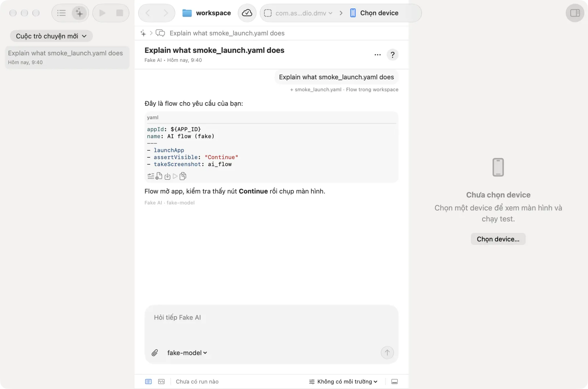Open the fake-model selector dropdown

coord(187,353)
